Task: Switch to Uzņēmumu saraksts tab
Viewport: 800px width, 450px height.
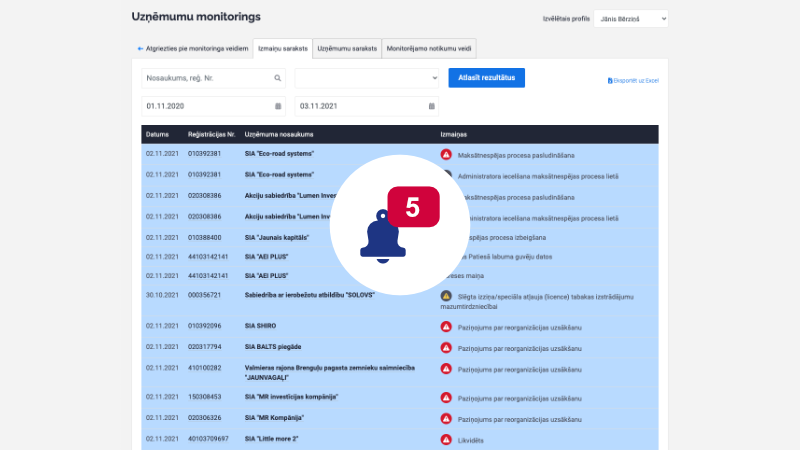Action: click(345, 48)
